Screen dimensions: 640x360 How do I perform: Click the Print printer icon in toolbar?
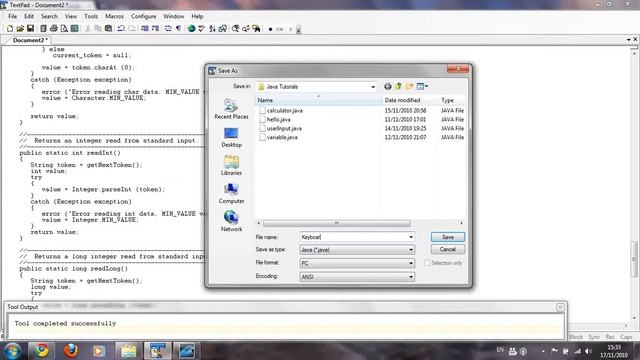53,29
